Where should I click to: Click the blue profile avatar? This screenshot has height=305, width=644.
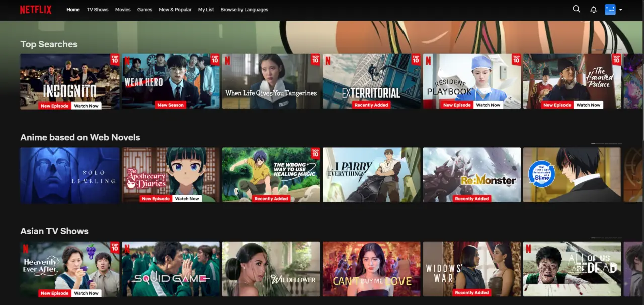[x=610, y=9]
